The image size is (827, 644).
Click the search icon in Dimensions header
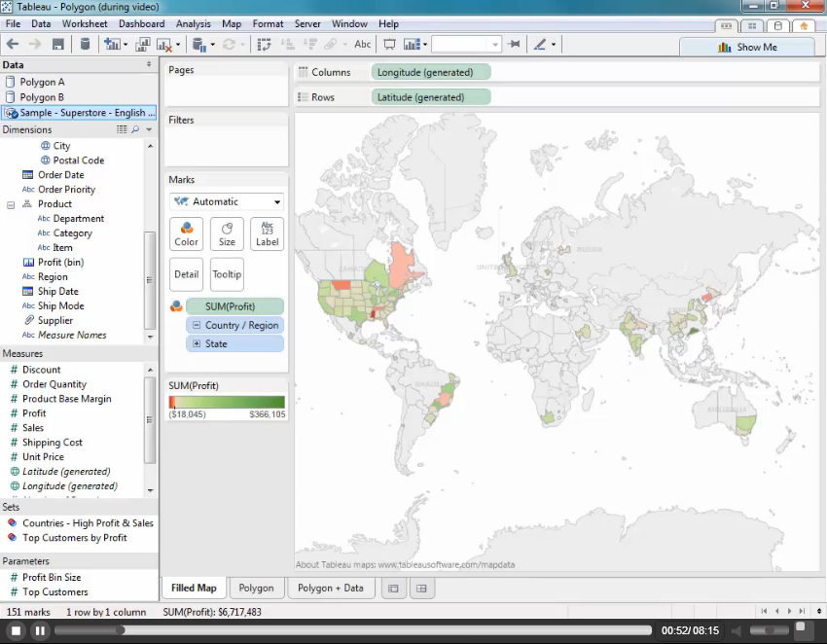135,129
